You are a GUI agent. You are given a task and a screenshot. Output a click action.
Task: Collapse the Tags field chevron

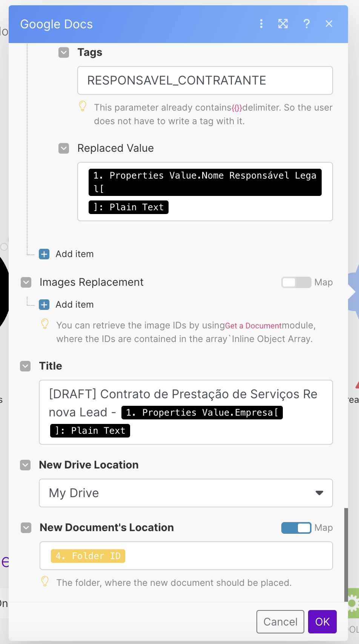point(64,52)
